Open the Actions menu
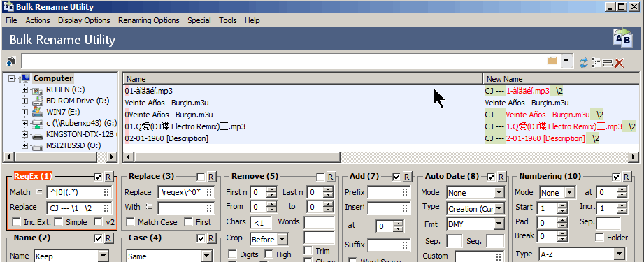This screenshot has width=644, height=262. coord(38,20)
